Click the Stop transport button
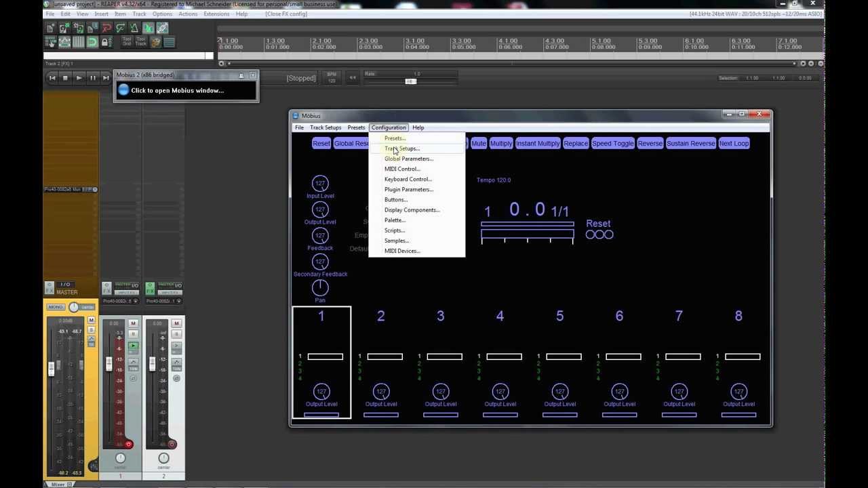 66,78
